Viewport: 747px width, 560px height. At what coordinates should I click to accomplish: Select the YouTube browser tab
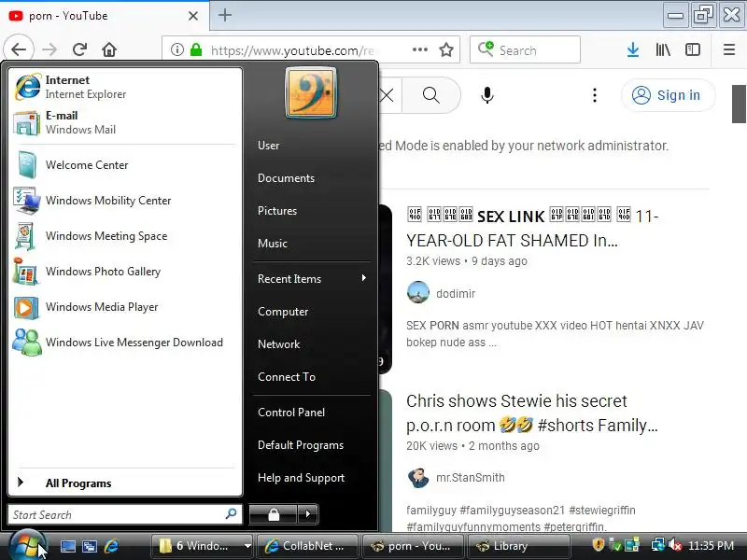[x=105, y=16]
